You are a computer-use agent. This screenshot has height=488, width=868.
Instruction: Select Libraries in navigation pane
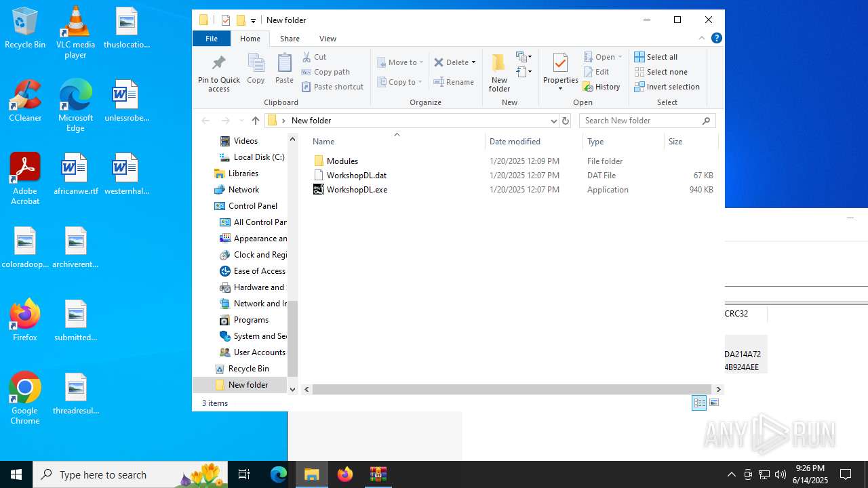pos(236,174)
